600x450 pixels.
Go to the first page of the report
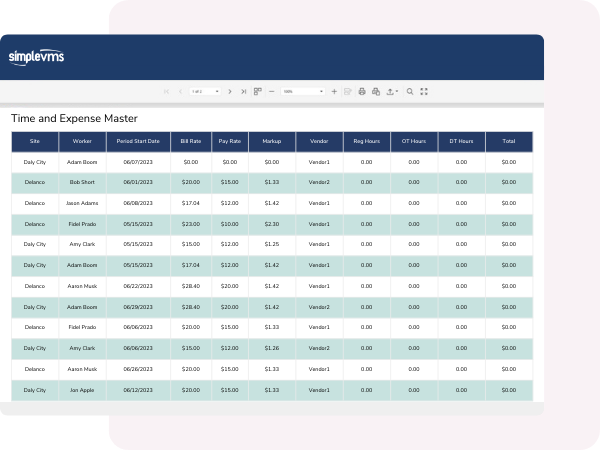pyautogui.click(x=167, y=91)
